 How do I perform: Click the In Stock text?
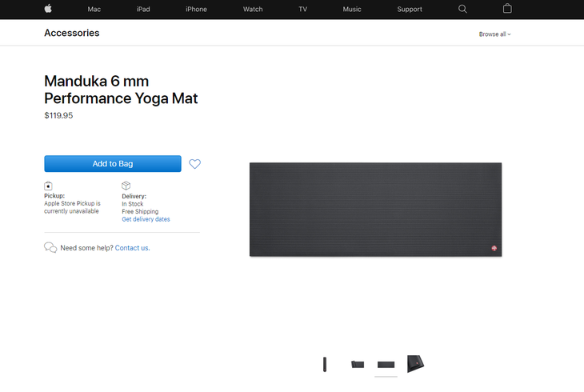click(x=133, y=204)
